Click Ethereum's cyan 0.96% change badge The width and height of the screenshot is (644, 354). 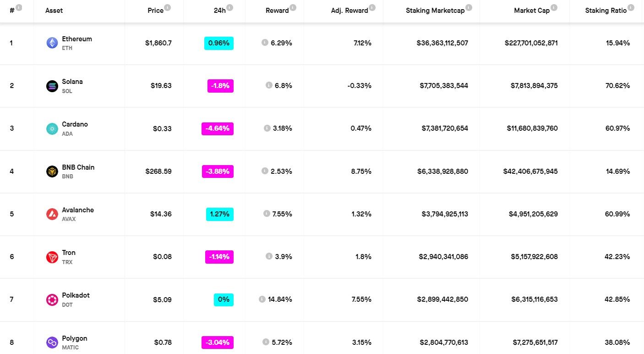click(x=219, y=43)
